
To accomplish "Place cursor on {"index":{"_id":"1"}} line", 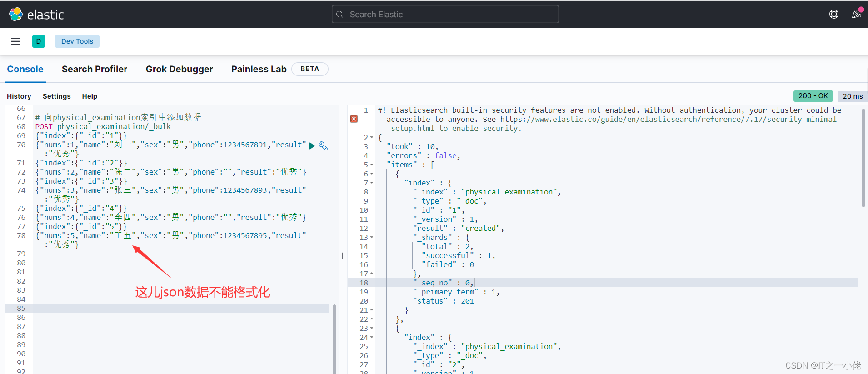I will tap(81, 135).
